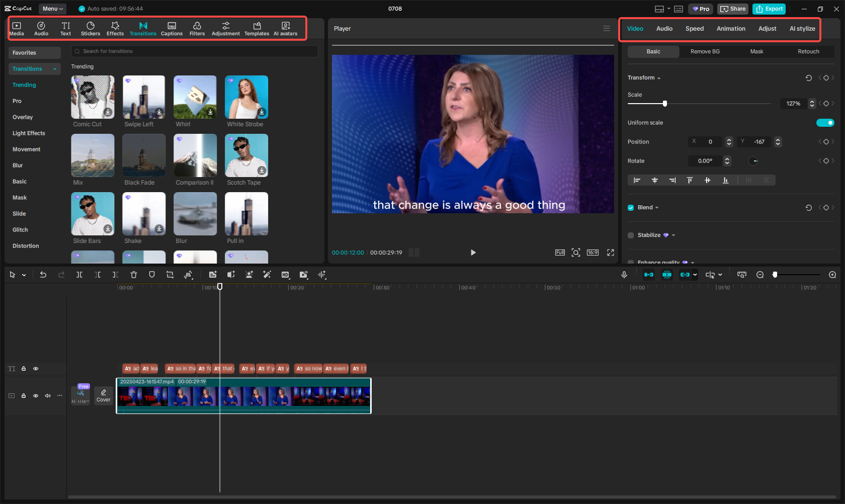Select the Glitch transitions category

[20, 230]
